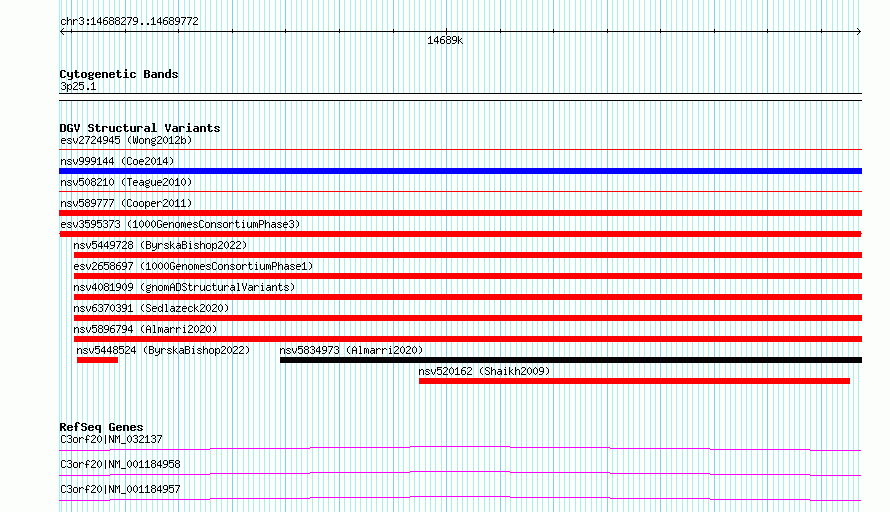Open the C3orf20|NM_032137 gene label
This screenshot has width=890, height=512.
(111, 439)
